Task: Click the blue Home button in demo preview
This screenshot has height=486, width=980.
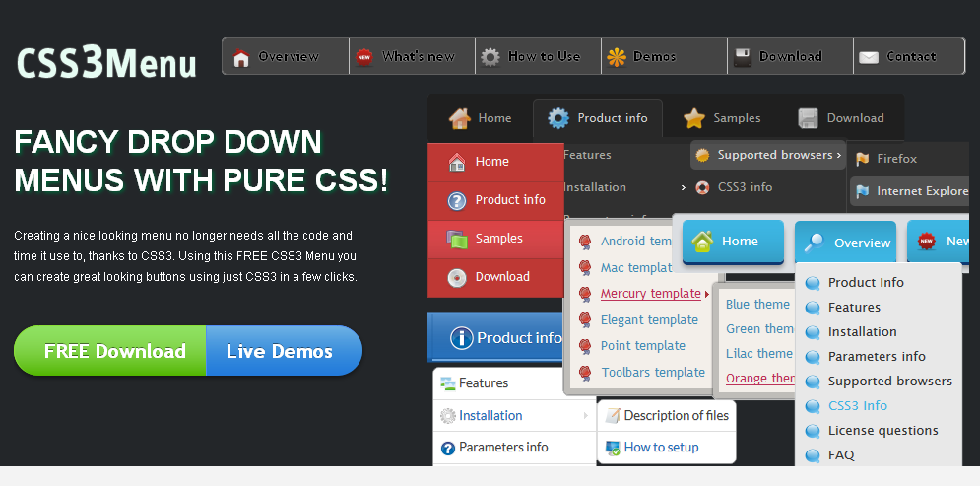Action: [733, 243]
